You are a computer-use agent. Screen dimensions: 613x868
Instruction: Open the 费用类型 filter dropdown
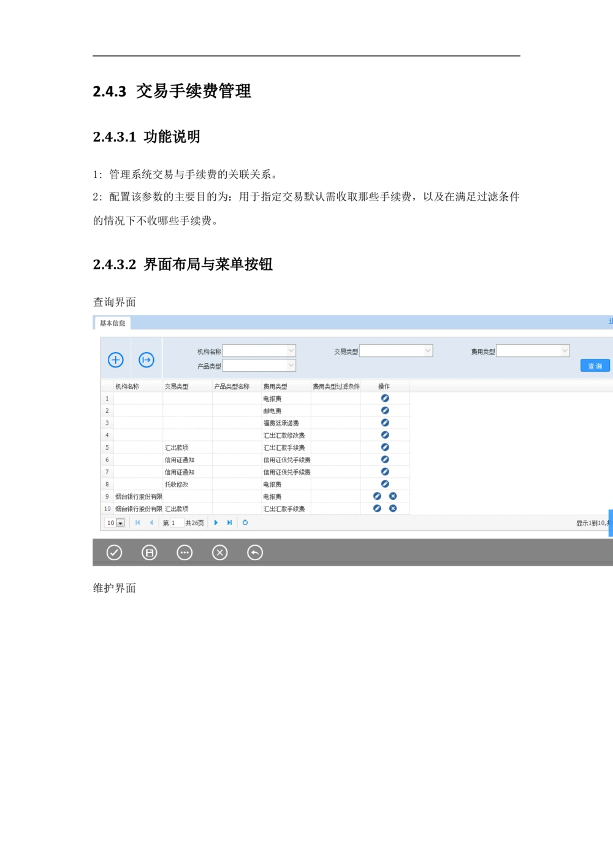pyautogui.click(x=565, y=351)
